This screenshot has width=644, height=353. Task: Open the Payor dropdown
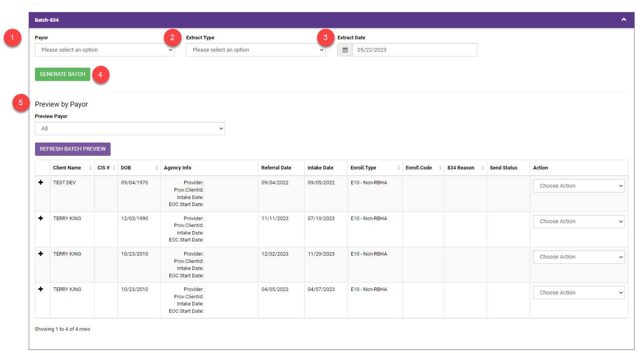tap(105, 50)
